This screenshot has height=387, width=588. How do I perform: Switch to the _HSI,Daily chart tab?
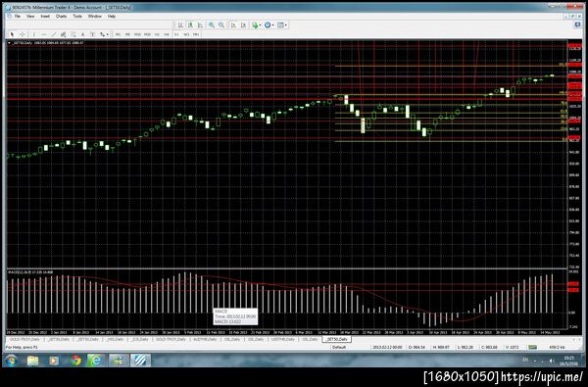click(116, 339)
